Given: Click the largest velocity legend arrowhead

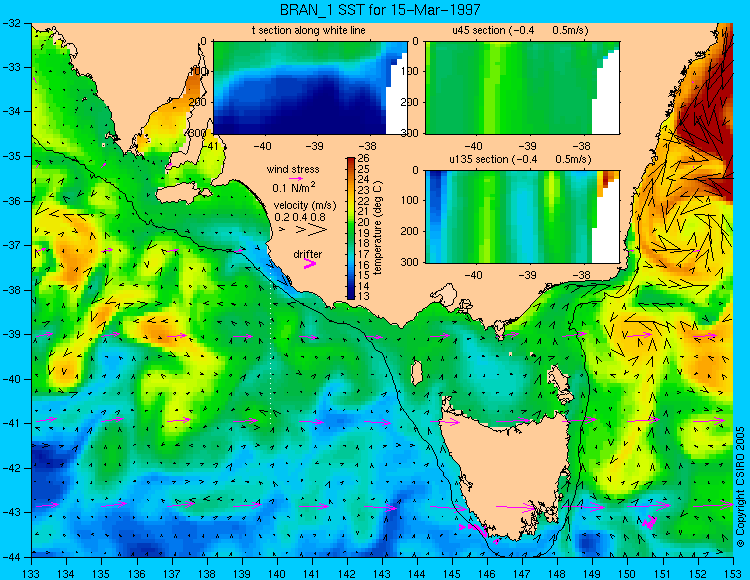Looking at the screenshot, I should [x=319, y=230].
